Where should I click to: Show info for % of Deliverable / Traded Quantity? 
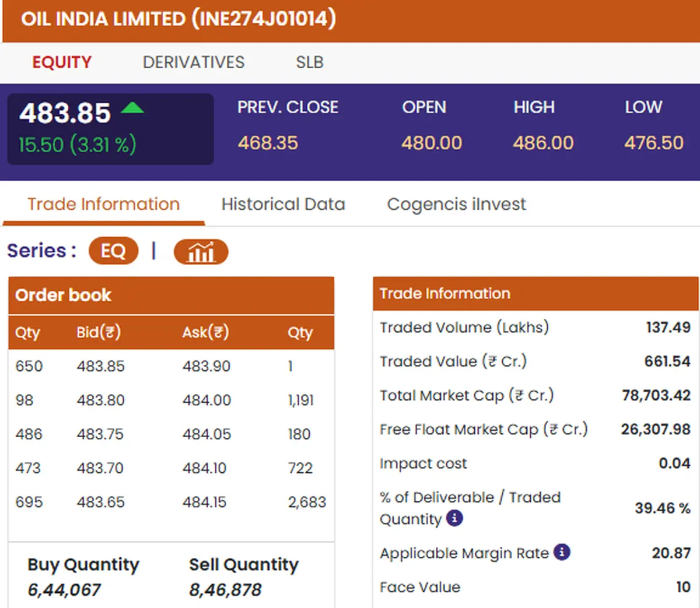tap(454, 518)
